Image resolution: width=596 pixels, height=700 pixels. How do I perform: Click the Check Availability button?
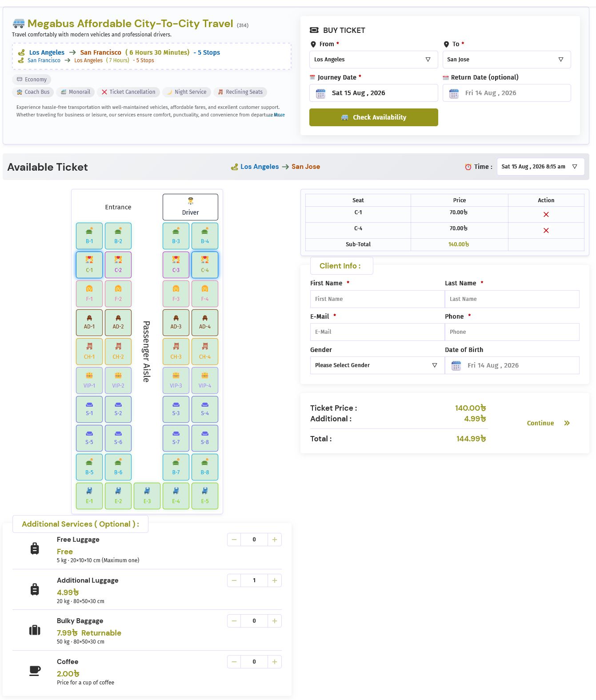tap(374, 117)
